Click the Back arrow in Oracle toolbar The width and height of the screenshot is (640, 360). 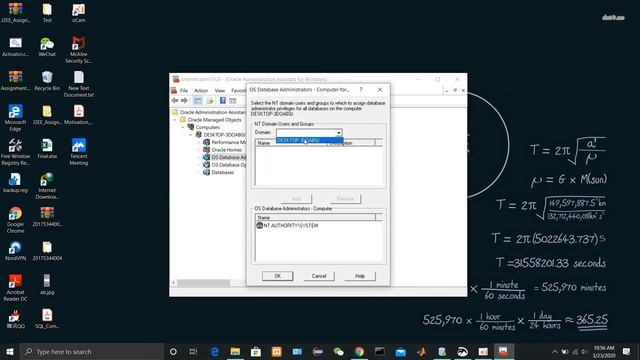(175, 100)
